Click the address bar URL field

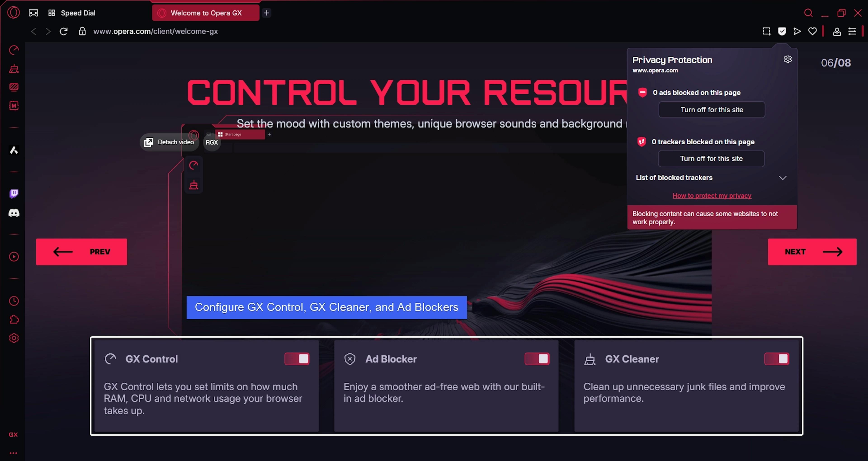click(156, 31)
